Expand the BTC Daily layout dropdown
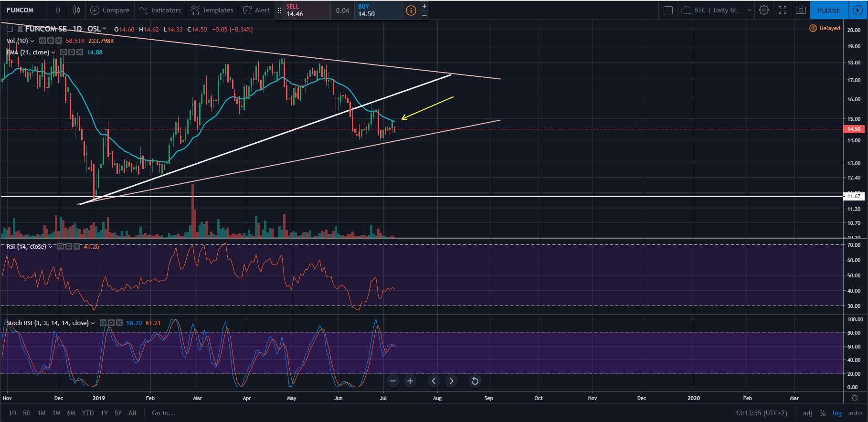Viewport: 868px width, 422px height. tap(749, 10)
